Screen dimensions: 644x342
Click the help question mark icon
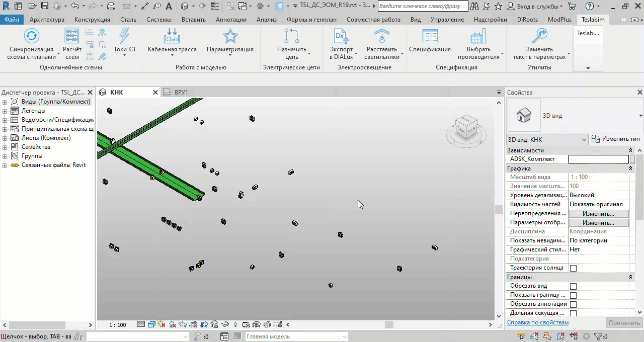click(589, 7)
